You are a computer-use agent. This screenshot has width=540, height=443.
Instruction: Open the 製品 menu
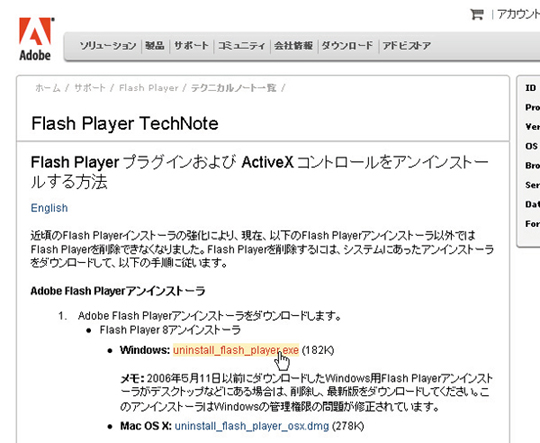click(x=155, y=46)
